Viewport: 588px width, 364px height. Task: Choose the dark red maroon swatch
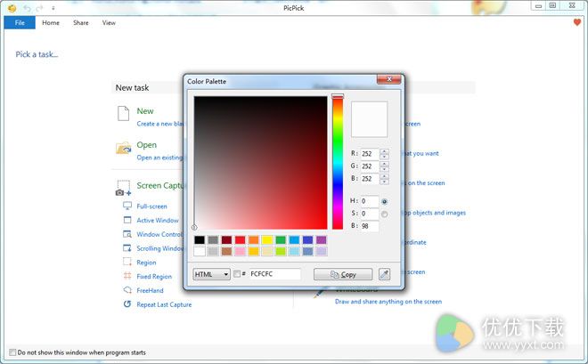click(x=226, y=240)
